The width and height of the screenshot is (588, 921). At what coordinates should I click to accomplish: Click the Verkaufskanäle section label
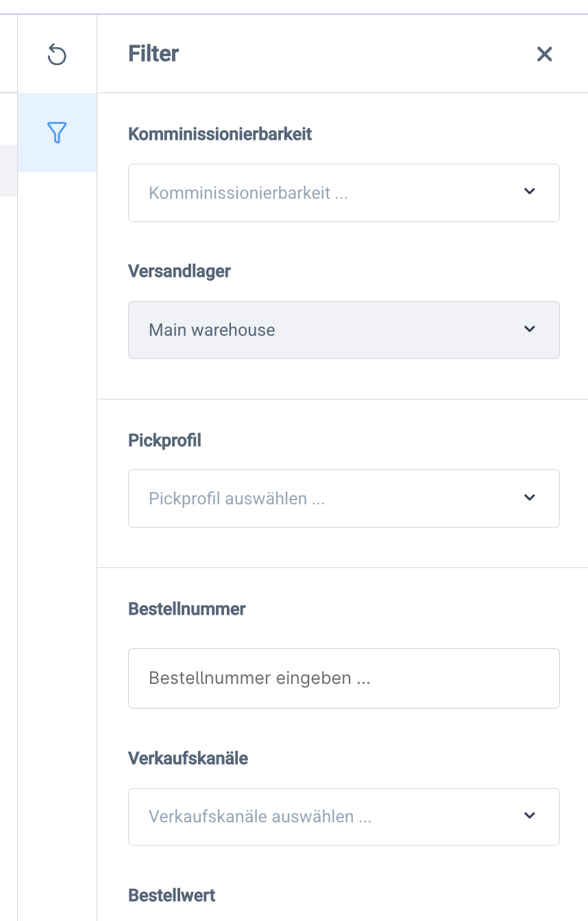(188, 758)
